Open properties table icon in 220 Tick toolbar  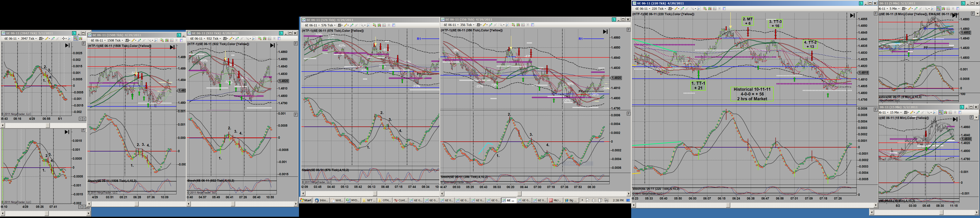click(x=724, y=8)
